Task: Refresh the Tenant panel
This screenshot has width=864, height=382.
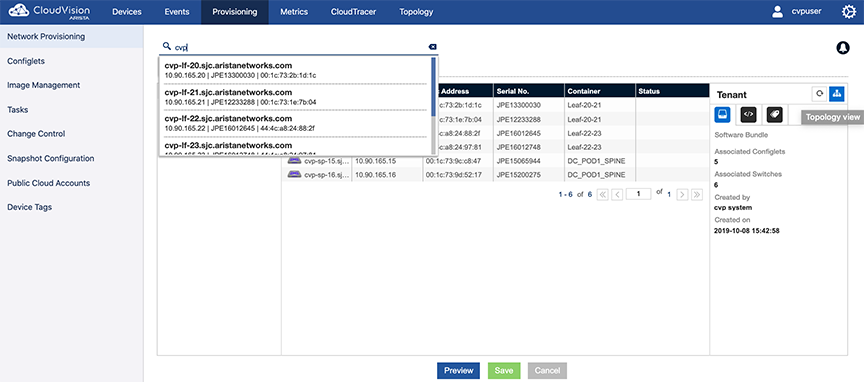Action: coord(819,94)
